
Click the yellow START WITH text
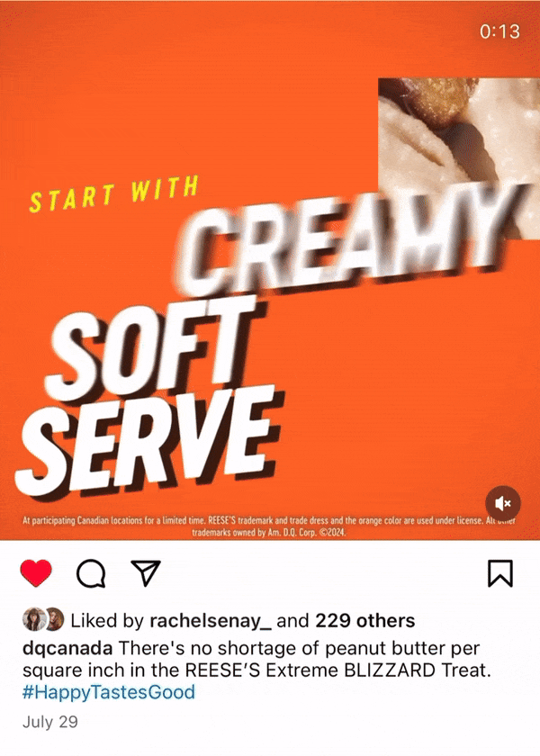(113, 193)
